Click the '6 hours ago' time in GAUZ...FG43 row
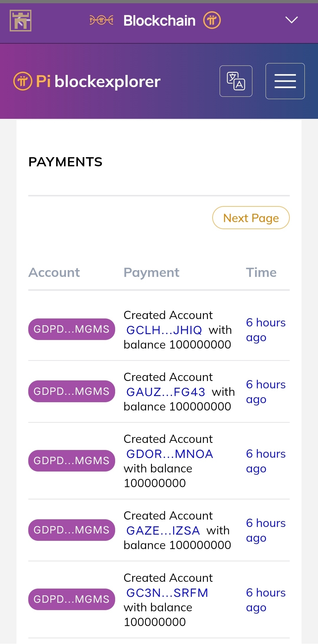 (266, 392)
